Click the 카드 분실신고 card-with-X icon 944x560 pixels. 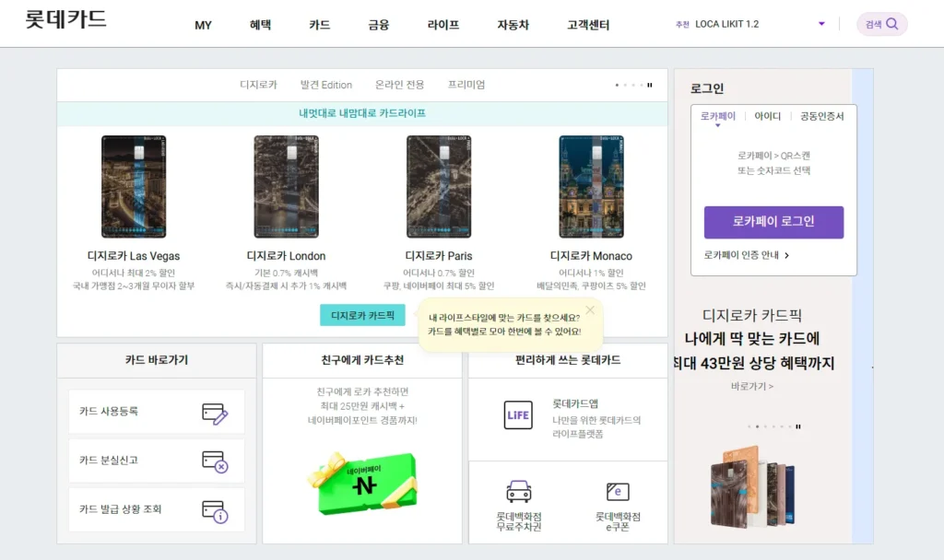215,461
